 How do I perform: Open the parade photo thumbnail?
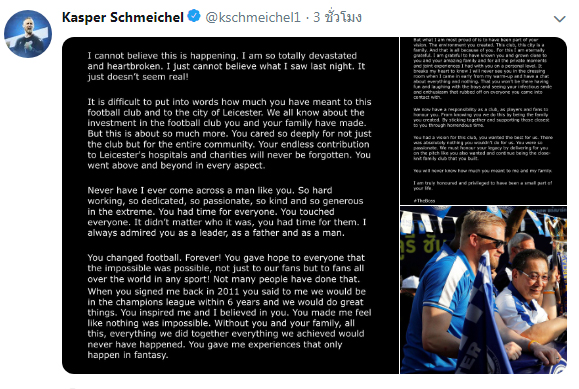tap(483, 290)
